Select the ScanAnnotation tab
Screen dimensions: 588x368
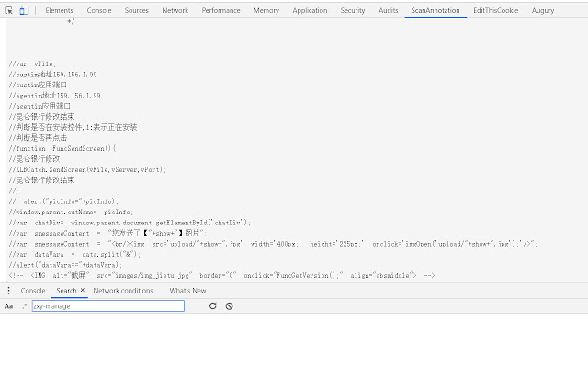tap(435, 10)
